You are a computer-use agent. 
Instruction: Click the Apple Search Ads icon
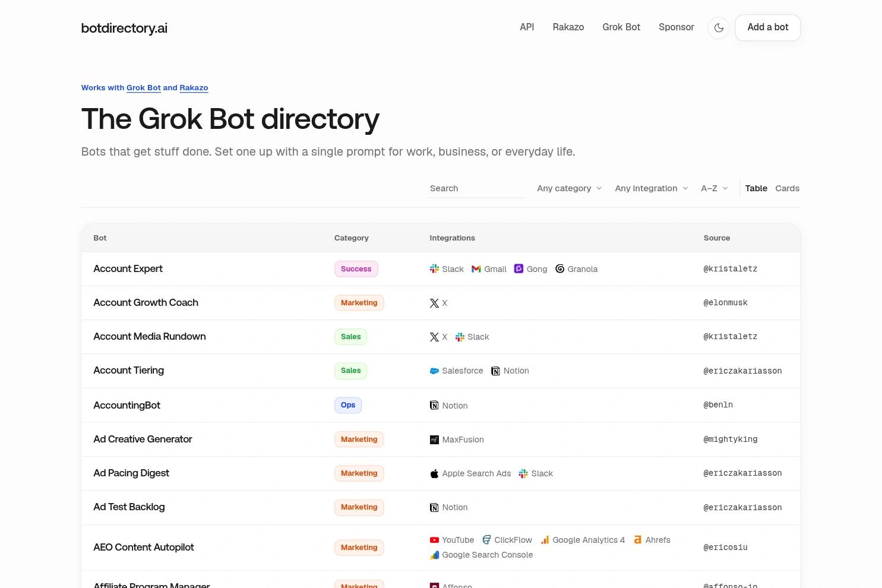pyautogui.click(x=434, y=473)
